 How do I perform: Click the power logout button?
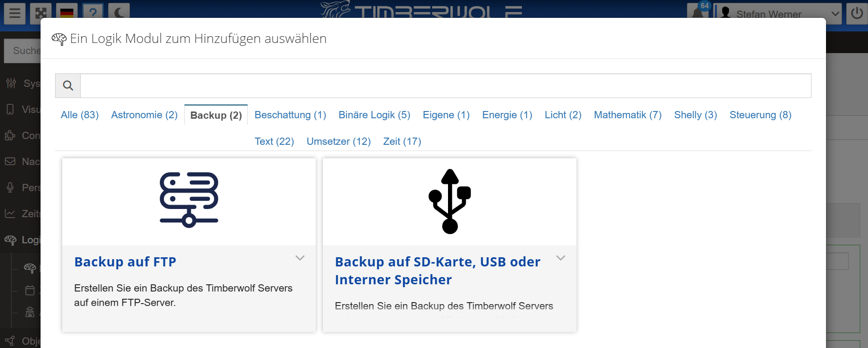pyautogui.click(x=857, y=13)
